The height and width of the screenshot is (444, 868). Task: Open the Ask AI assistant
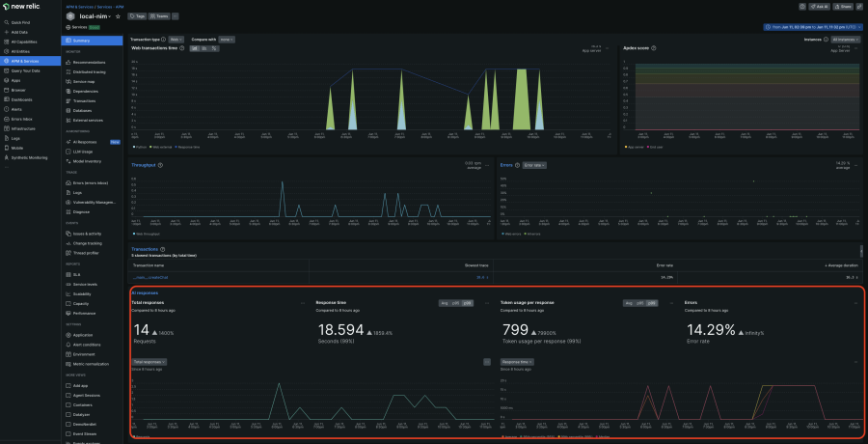pyautogui.click(x=820, y=5)
